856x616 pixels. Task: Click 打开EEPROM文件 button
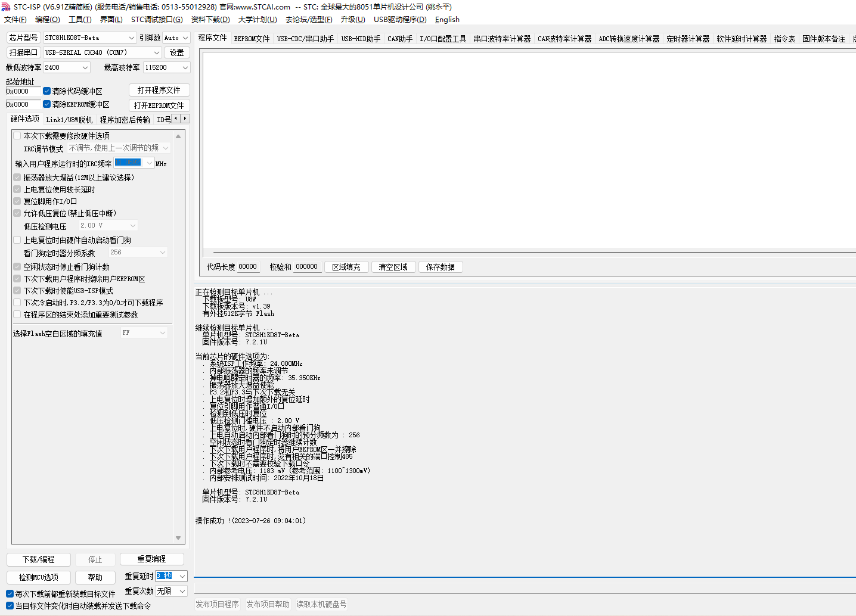point(159,105)
